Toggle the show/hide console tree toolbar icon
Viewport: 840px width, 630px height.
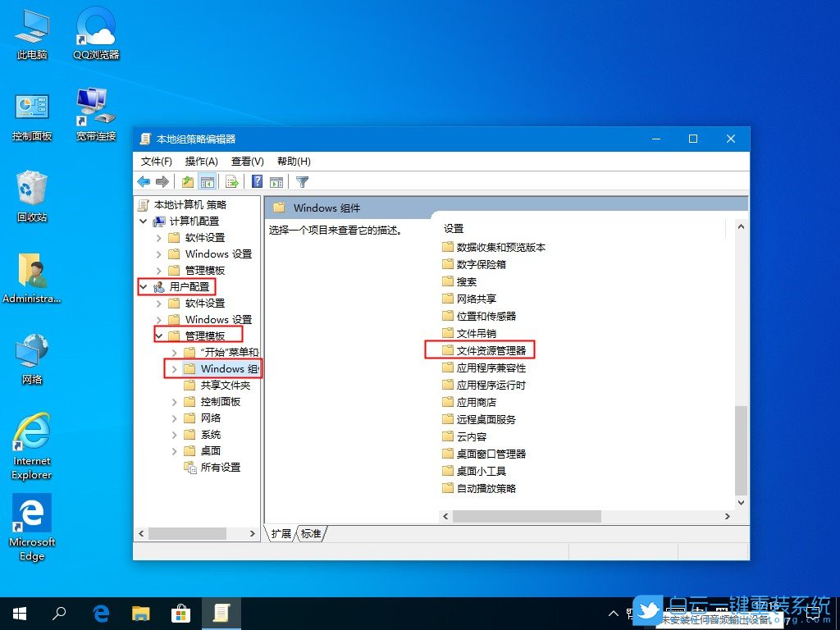[x=207, y=180]
